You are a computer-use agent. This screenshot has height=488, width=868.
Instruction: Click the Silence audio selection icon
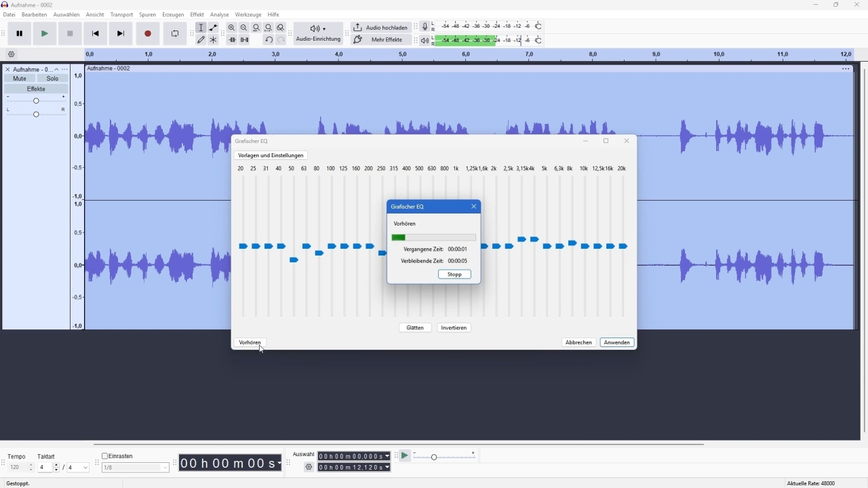245,40
